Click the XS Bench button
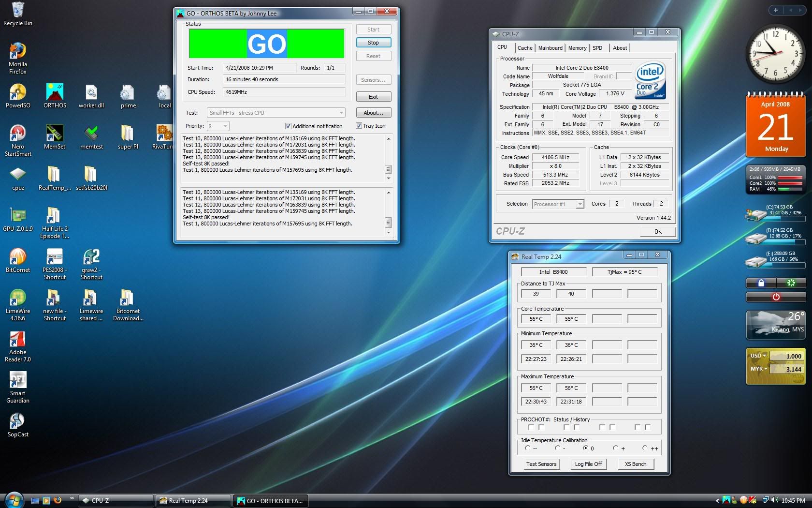 636,464
